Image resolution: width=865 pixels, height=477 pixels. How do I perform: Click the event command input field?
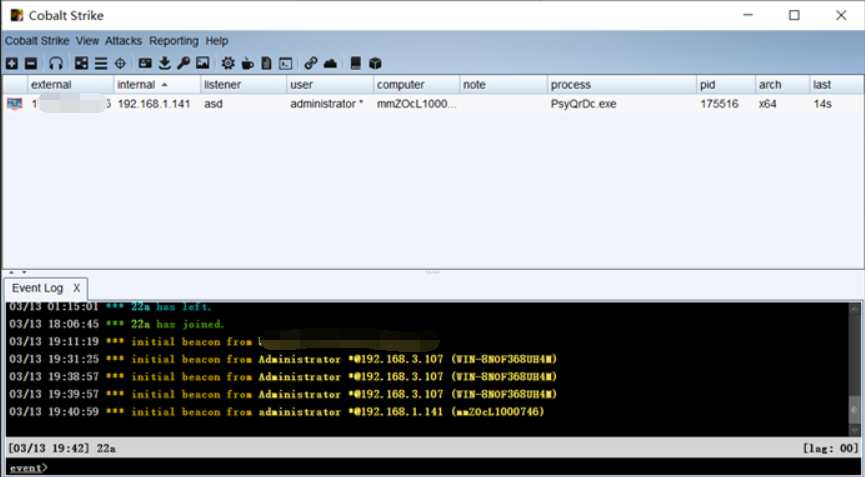coord(430,467)
